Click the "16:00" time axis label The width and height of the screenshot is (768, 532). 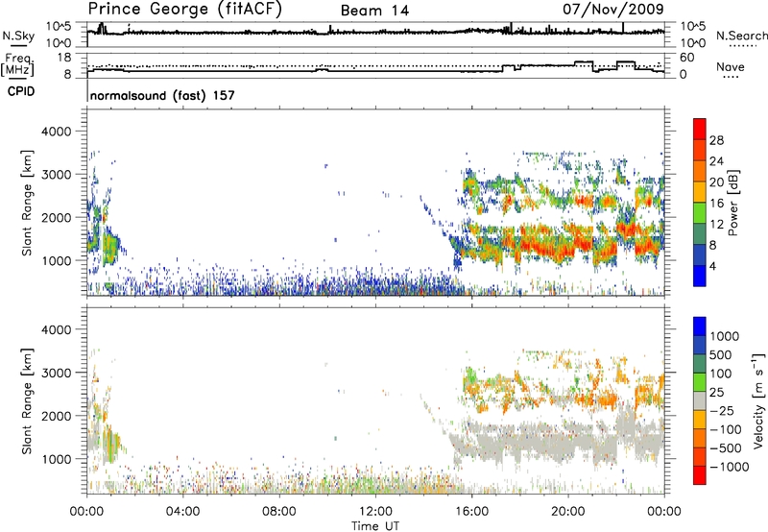(471, 512)
